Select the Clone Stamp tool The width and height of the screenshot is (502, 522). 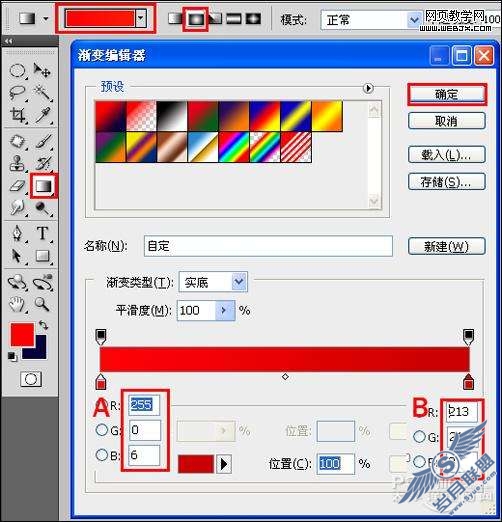tap(17, 163)
